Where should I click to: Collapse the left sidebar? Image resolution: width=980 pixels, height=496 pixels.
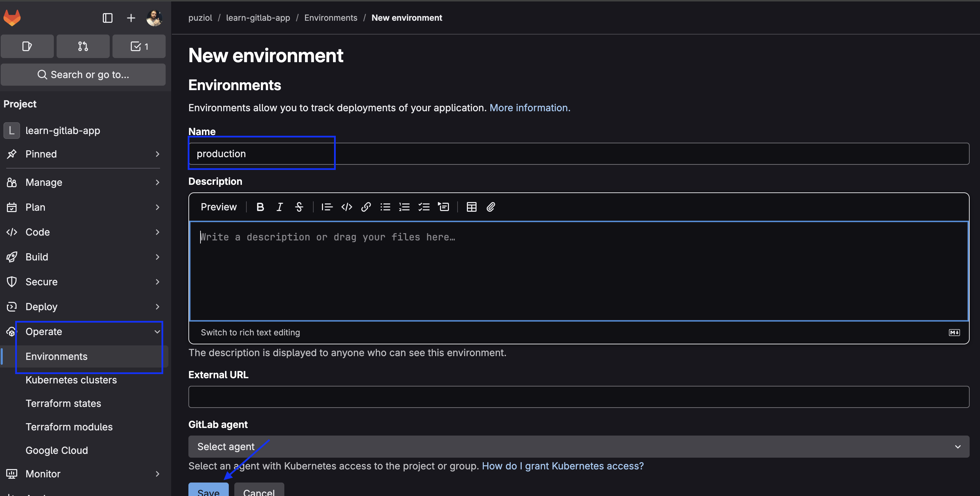(x=108, y=18)
